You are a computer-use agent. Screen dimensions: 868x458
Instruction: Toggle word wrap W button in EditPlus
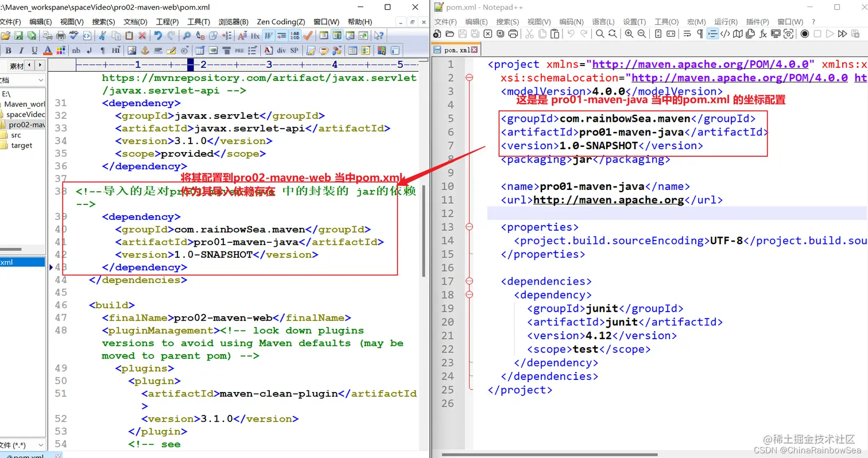(268, 36)
